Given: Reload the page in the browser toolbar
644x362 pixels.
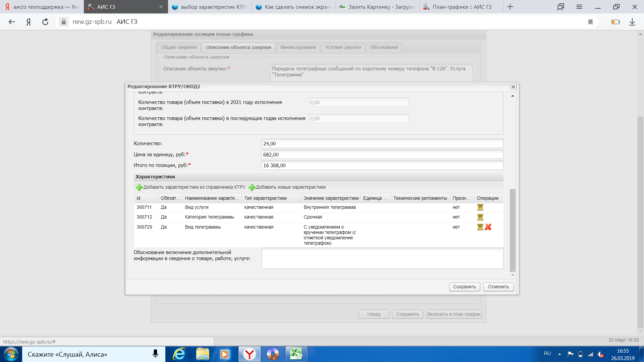Looking at the screenshot, I should [45, 22].
